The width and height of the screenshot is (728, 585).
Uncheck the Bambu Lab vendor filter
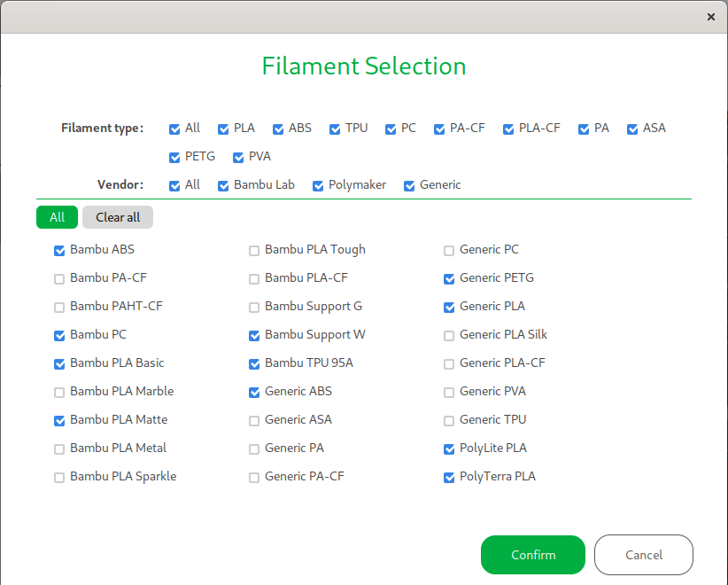(223, 186)
